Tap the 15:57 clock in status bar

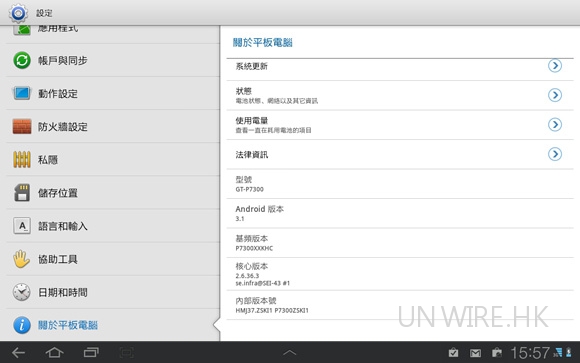click(530, 353)
